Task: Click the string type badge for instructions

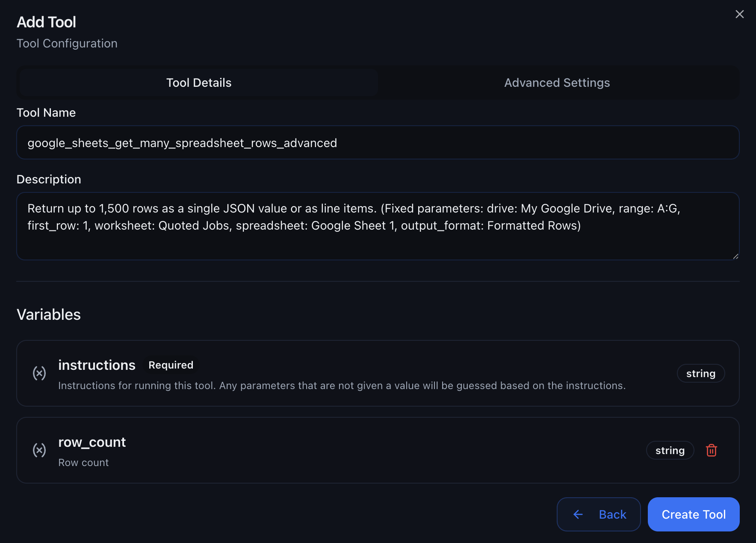Action: click(x=700, y=374)
